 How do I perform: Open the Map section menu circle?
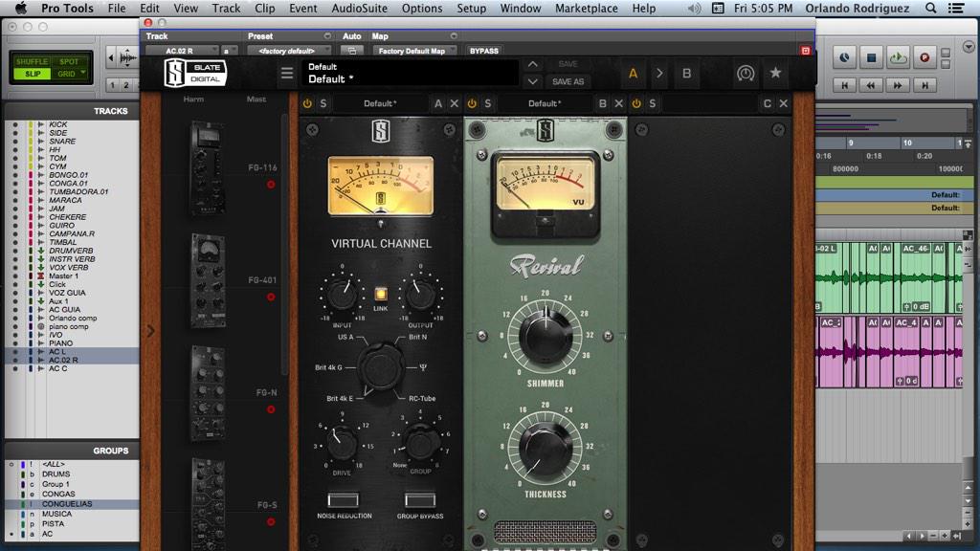[453, 35]
